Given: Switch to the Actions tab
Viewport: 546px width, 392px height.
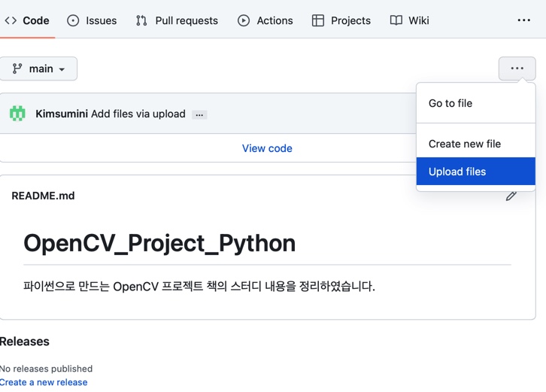Looking at the screenshot, I should coord(265,20).
